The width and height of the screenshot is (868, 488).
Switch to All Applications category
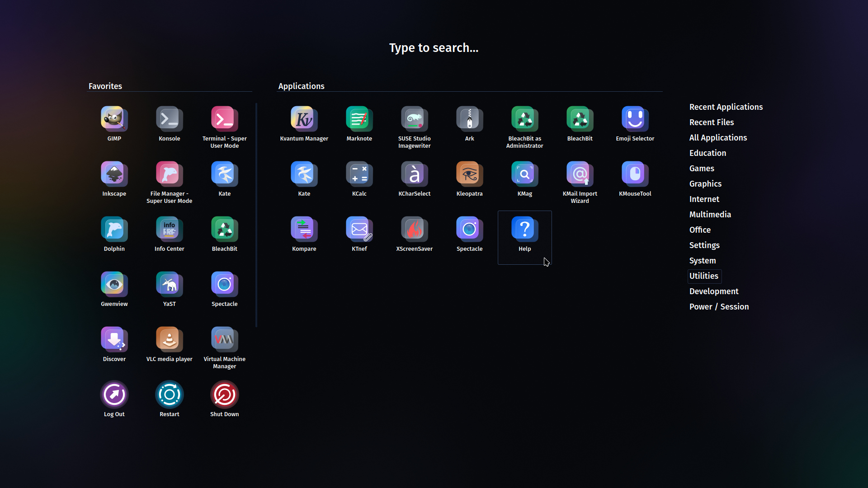pos(718,138)
